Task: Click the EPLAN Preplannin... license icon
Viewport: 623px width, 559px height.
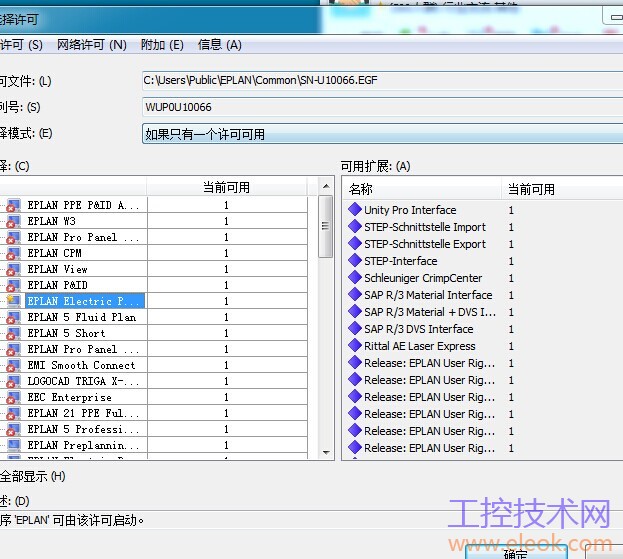Action: (13, 445)
